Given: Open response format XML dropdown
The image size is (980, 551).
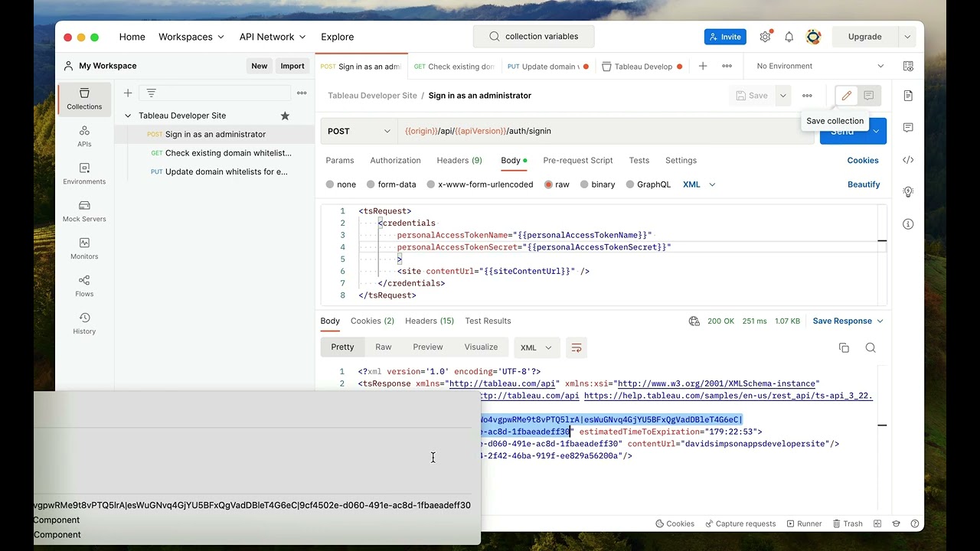Looking at the screenshot, I should 536,347.
